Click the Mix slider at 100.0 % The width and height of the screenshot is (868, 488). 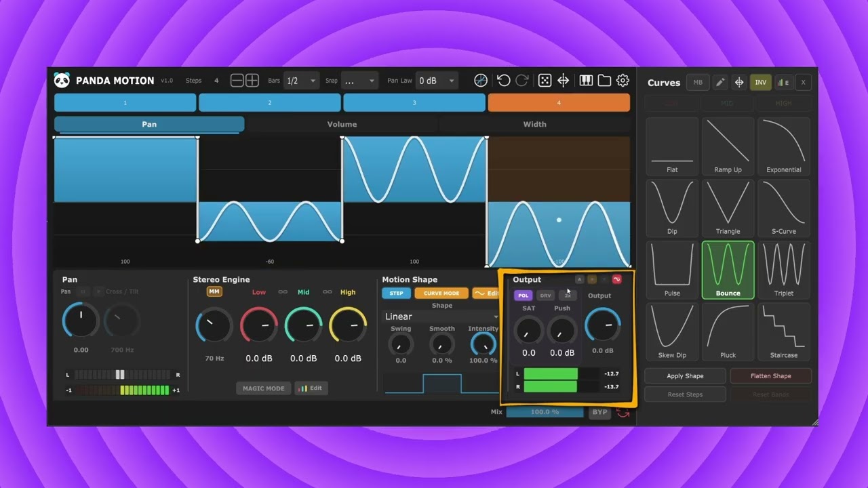pyautogui.click(x=545, y=412)
